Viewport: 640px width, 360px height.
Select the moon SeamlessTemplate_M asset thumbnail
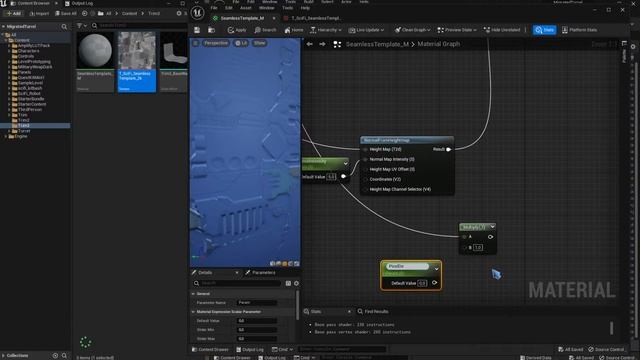click(x=95, y=50)
